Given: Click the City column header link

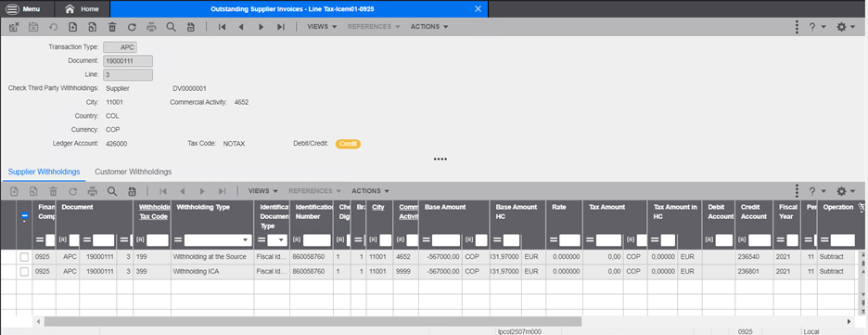Looking at the screenshot, I should [378, 207].
